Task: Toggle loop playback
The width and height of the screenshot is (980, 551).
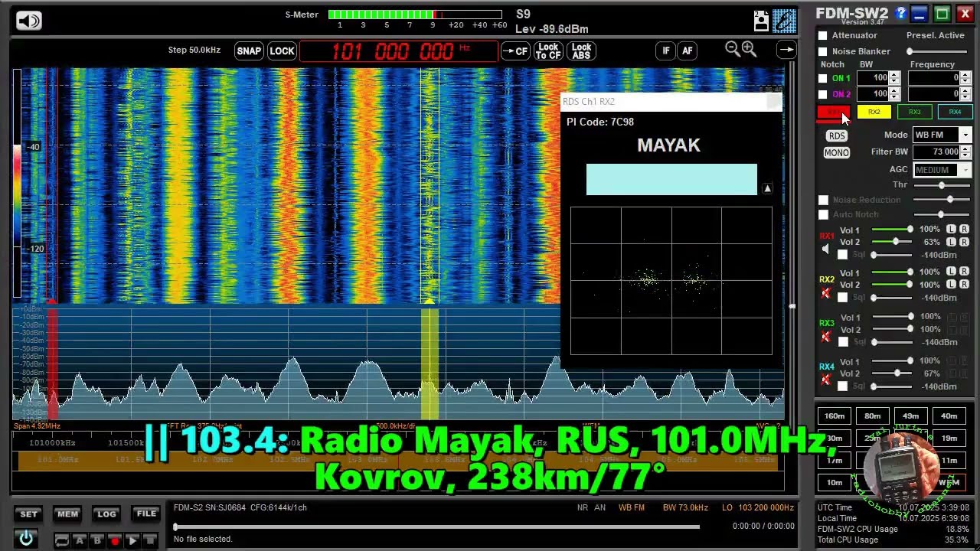Action: (x=63, y=540)
